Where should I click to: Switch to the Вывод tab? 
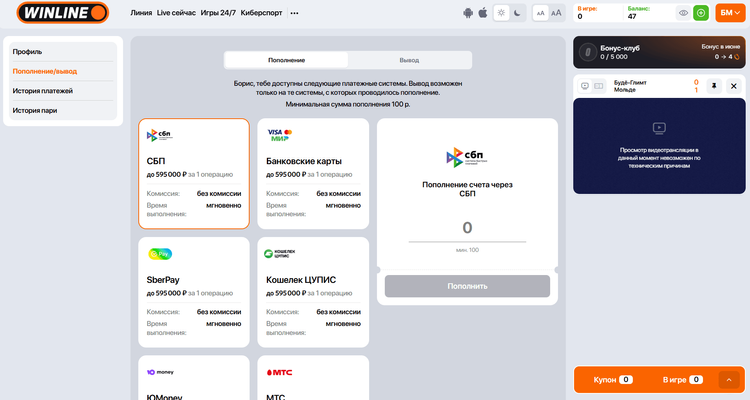(x=409, y=60)
